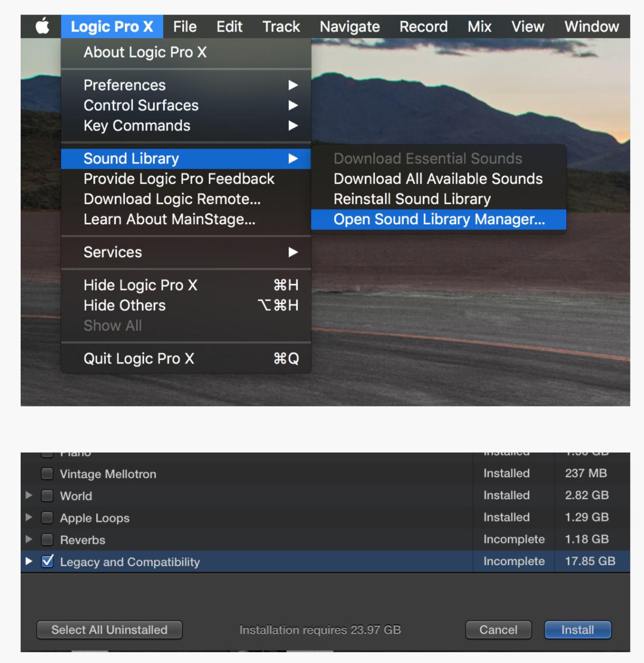This screenshot has height=663, width=644.
Task: Open the View menu
Action: (x=528, y=26)
